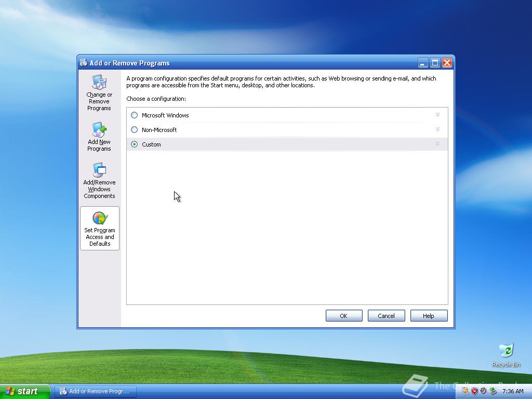Open Add/Remove Windows Components
The image size is (532, 399).
(99, 180)
